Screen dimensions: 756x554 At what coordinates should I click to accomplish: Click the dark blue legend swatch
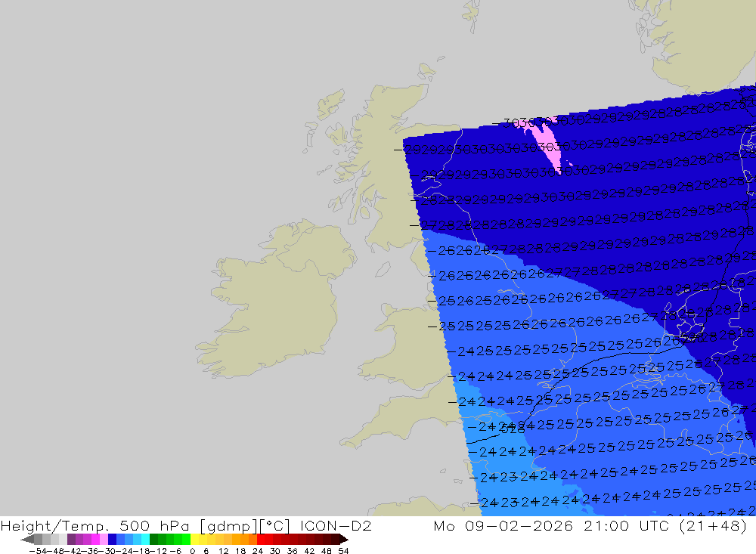pyautogui.click(x=112, y=540)
